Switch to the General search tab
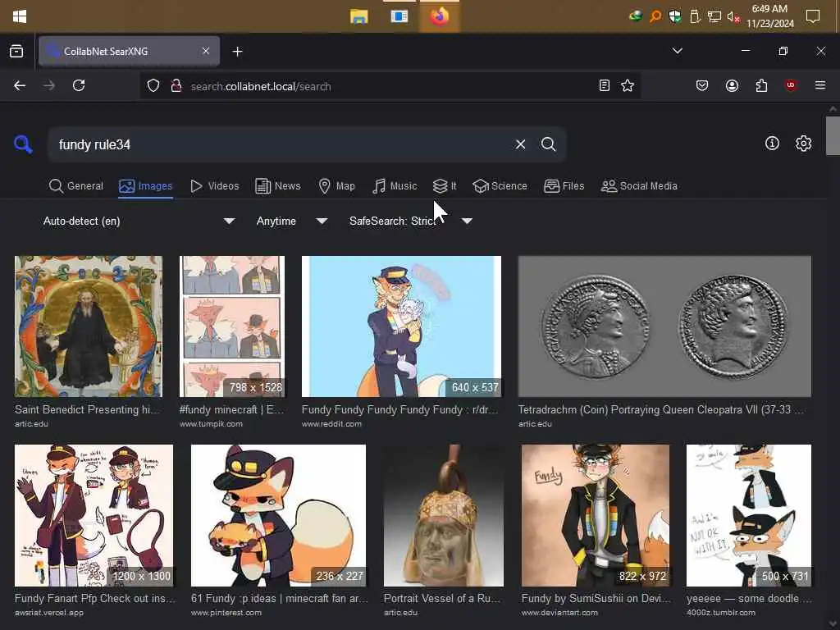This screenshot has width=840, height=630. tap(76, 186)
